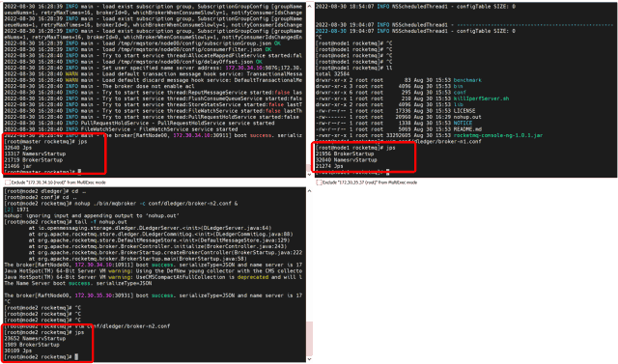Focus the root@node2 terminal prompt cursor
The image size is (618, 364).
tap(76, 357)
